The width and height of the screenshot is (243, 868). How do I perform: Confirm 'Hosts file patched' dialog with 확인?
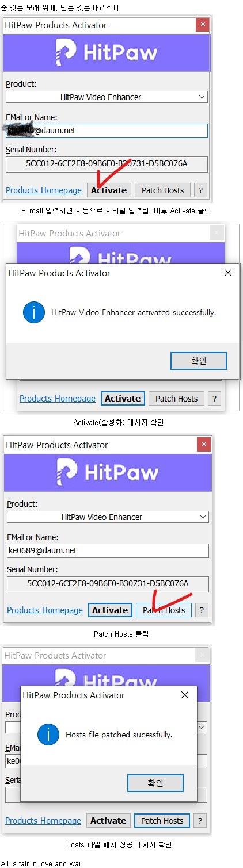[155, 783]
